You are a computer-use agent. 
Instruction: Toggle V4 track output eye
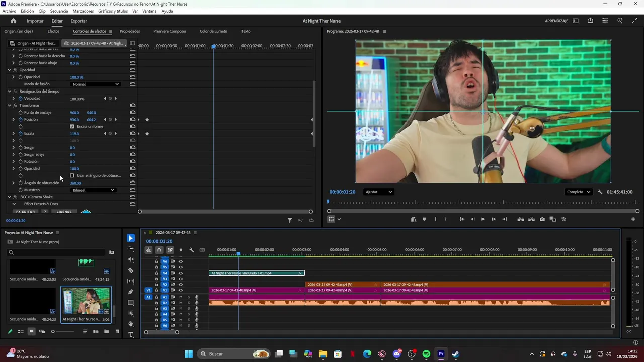coord(181,273)
